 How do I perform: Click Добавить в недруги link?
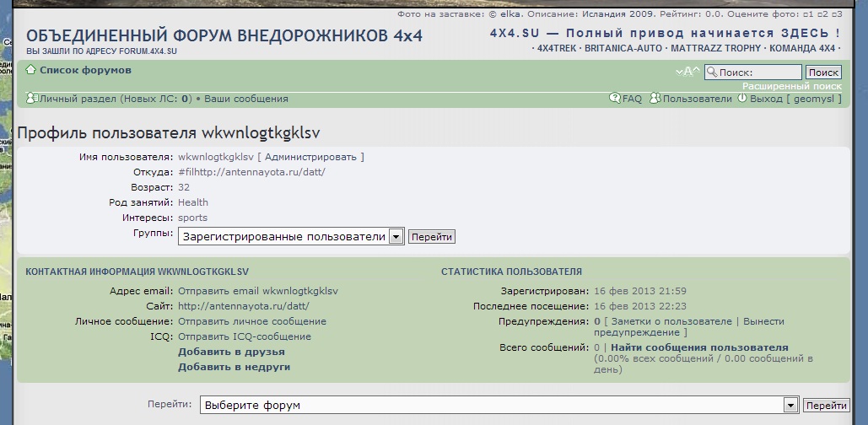click(234, 367)
